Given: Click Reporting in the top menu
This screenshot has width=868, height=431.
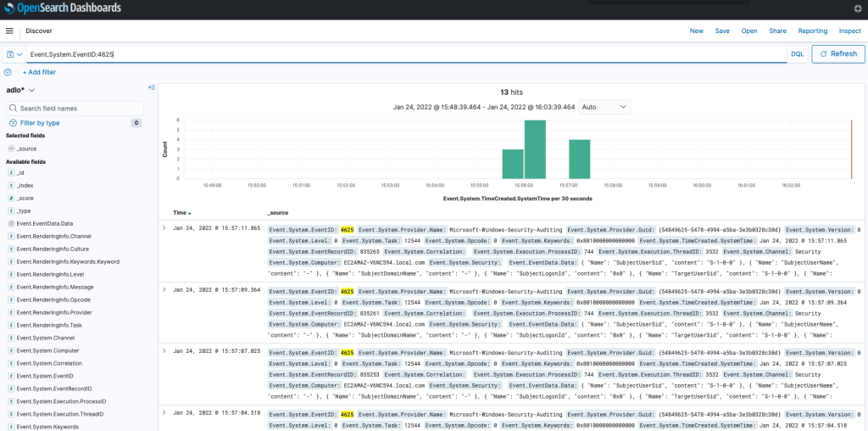Looking at the screenshot, I should 813,31.
